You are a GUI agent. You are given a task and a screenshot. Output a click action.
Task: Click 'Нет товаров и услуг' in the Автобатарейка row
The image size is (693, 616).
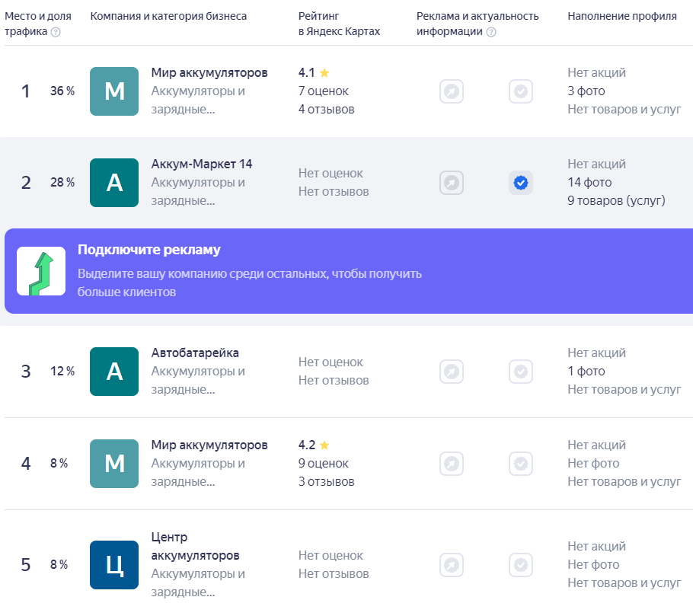624,389
